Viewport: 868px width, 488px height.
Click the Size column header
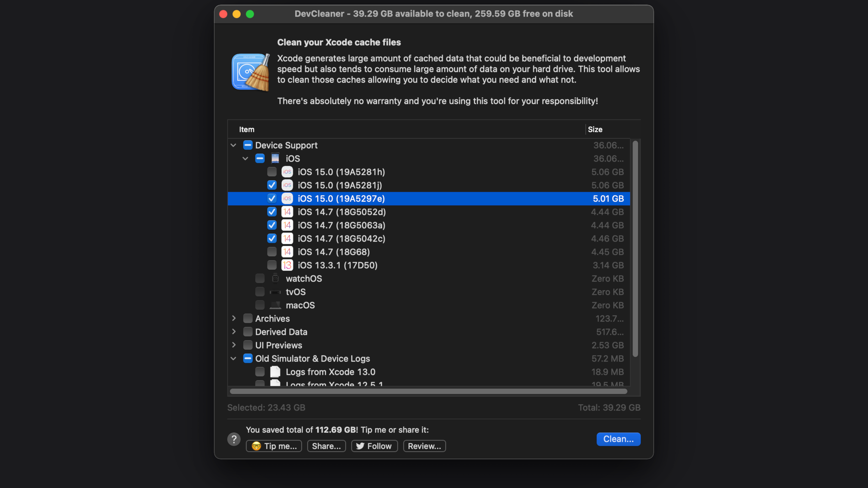point(595,129)
